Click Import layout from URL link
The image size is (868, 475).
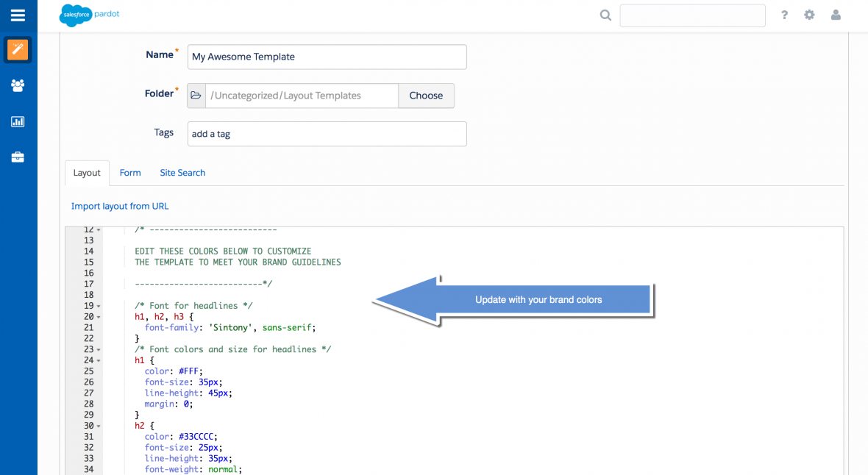click(x=120, y=206)
